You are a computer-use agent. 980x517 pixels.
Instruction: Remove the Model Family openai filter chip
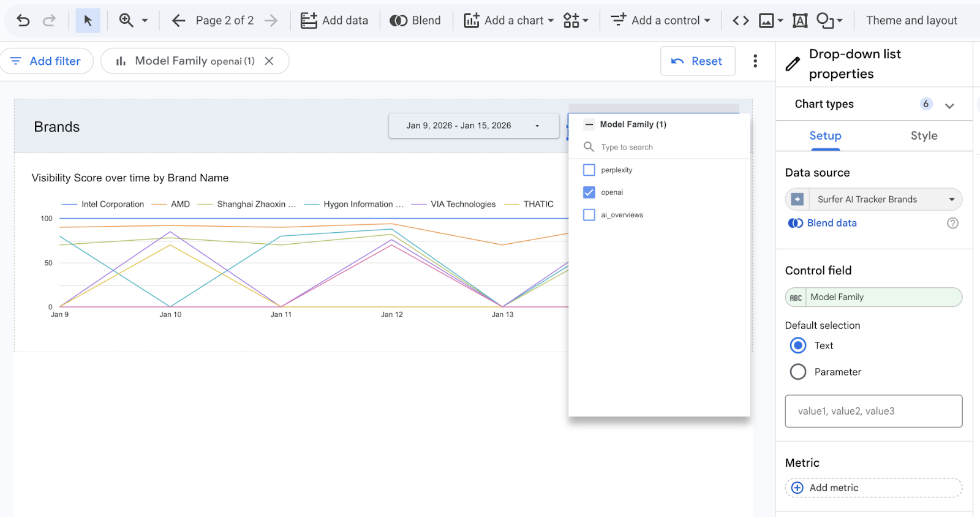pos(269,61)
